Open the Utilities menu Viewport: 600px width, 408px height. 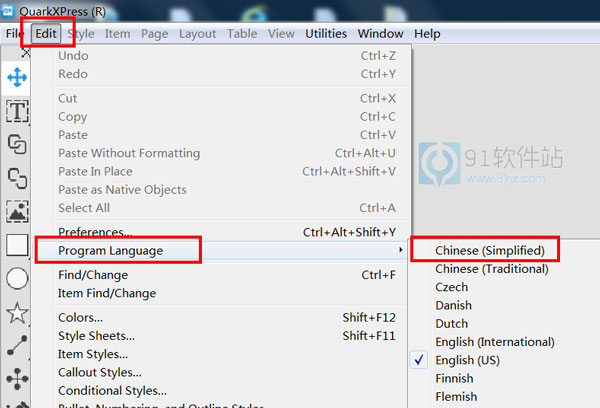point(326,33)
